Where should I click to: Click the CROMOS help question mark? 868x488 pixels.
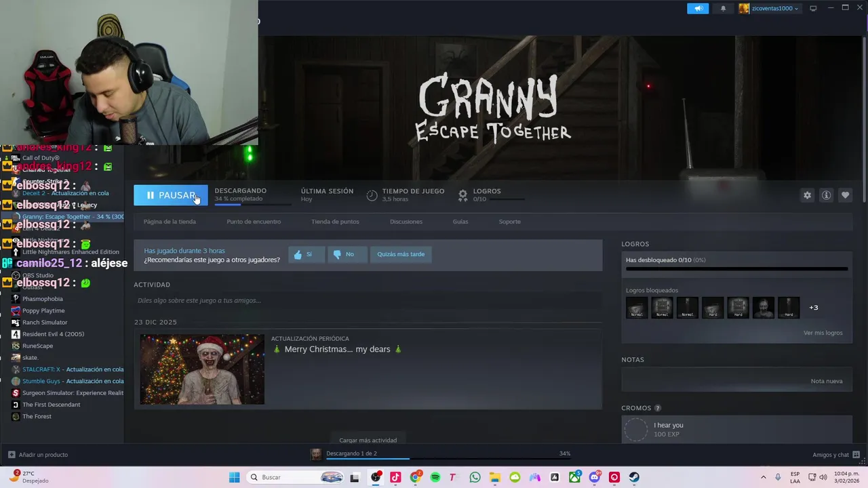coord(658,408)
